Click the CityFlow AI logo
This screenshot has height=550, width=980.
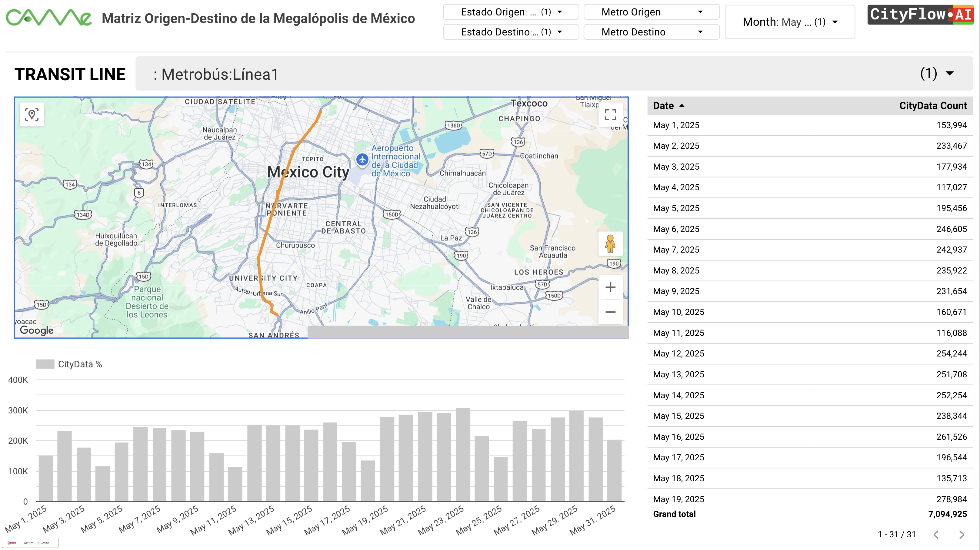(x=920, y=15)
